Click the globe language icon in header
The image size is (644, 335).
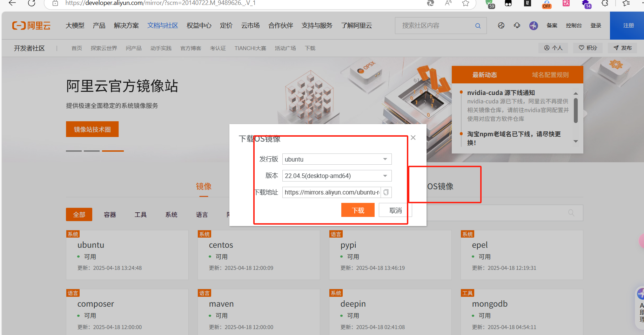tap(501, 25)
